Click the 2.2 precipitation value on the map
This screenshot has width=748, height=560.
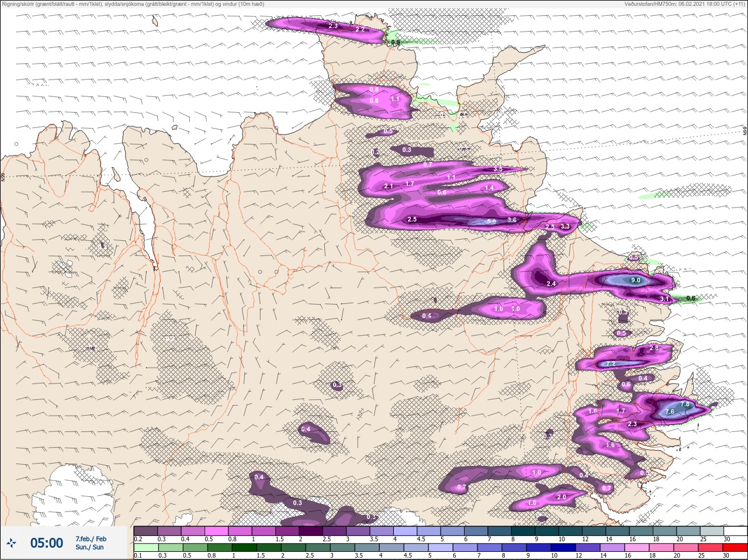pyautogui.click(x=360, y=29)
